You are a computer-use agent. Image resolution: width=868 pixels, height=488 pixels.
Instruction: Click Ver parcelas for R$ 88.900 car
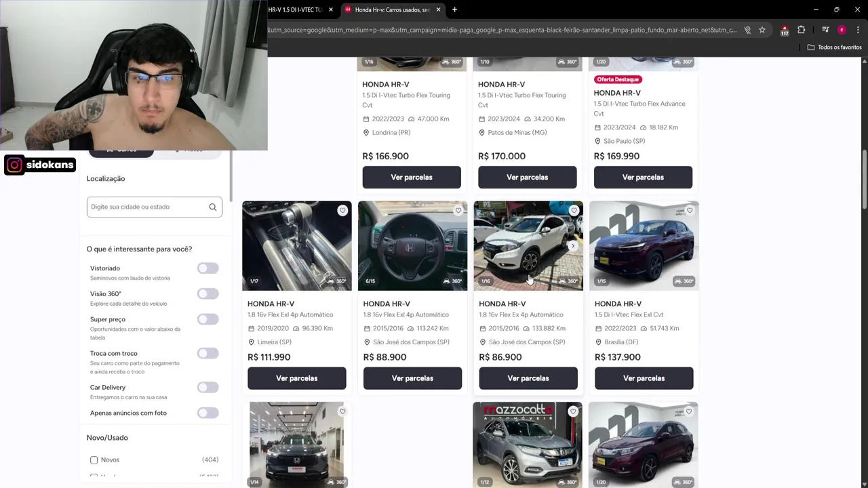pos(412,378)
